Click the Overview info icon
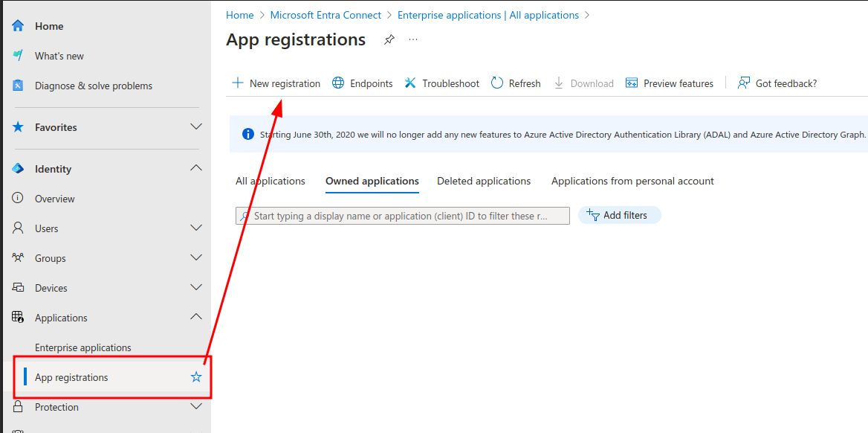Viewport: 868px width, 433px height. (x=19, y=199)
